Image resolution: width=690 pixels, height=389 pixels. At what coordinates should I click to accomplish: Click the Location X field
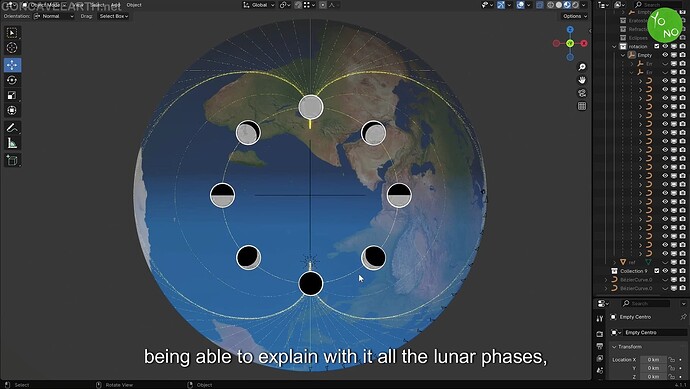coord(653,360)
